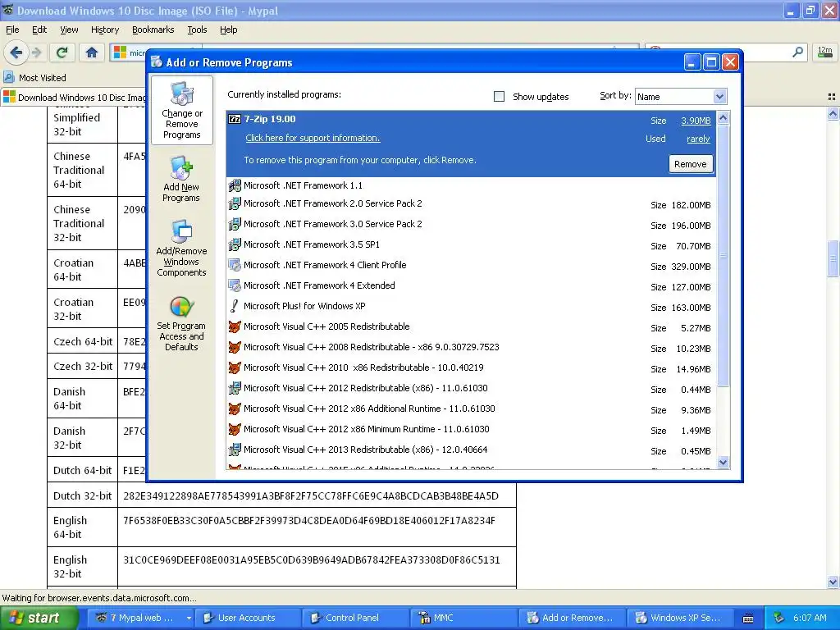The height and width of the screenshot is (630, 840).
Task: Open the History menu
Action: pyautogui.click(x=104, y=30)
